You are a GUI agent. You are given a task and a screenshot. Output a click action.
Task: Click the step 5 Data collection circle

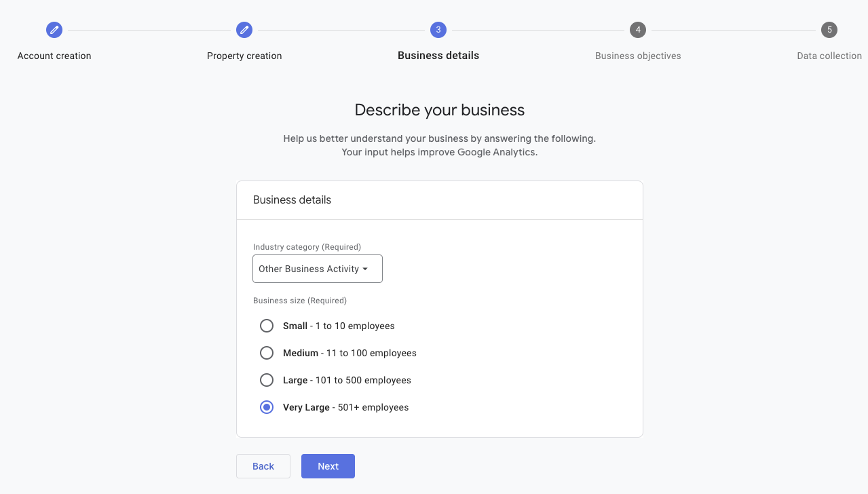pyautogui.click(x=829, y=30)
